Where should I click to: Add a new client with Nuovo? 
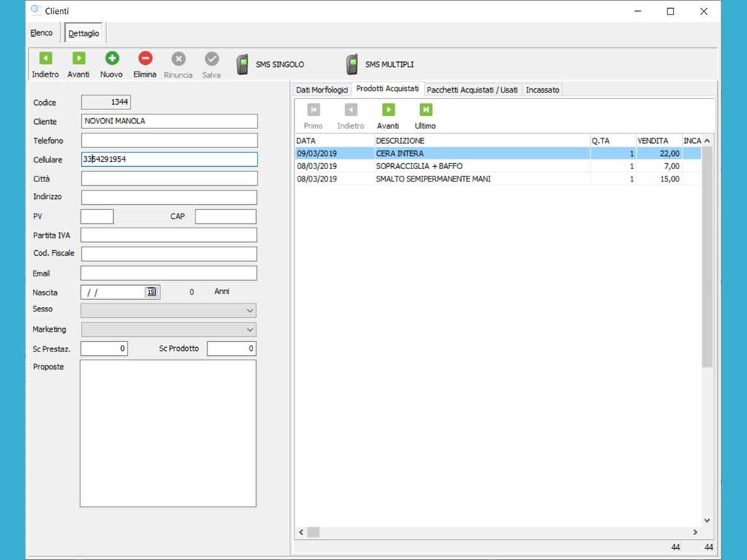[112, 59]
